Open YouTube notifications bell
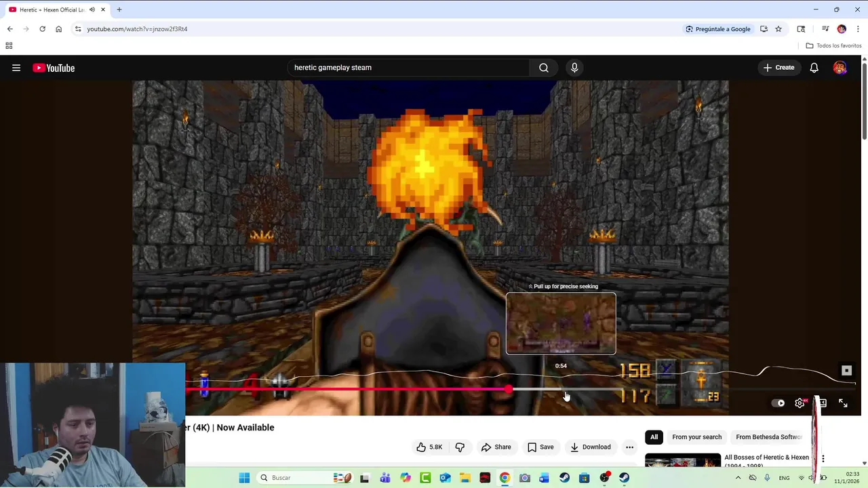The width and height of the screenshot is (868, 488). [x=814, y=68]
